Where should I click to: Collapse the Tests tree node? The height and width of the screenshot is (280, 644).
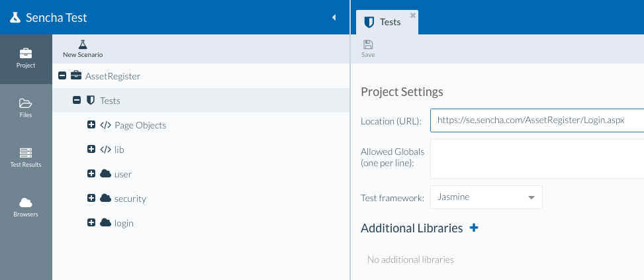(x=77, y=101)
